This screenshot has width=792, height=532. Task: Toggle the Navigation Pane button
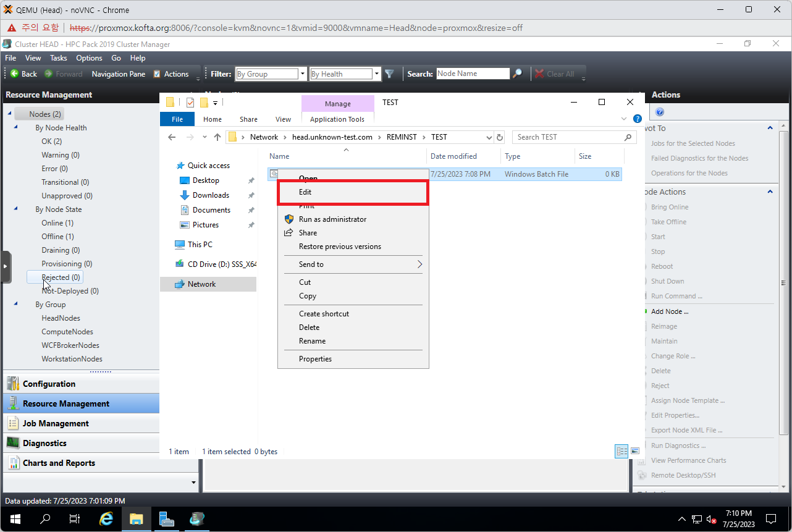(118, 74)
